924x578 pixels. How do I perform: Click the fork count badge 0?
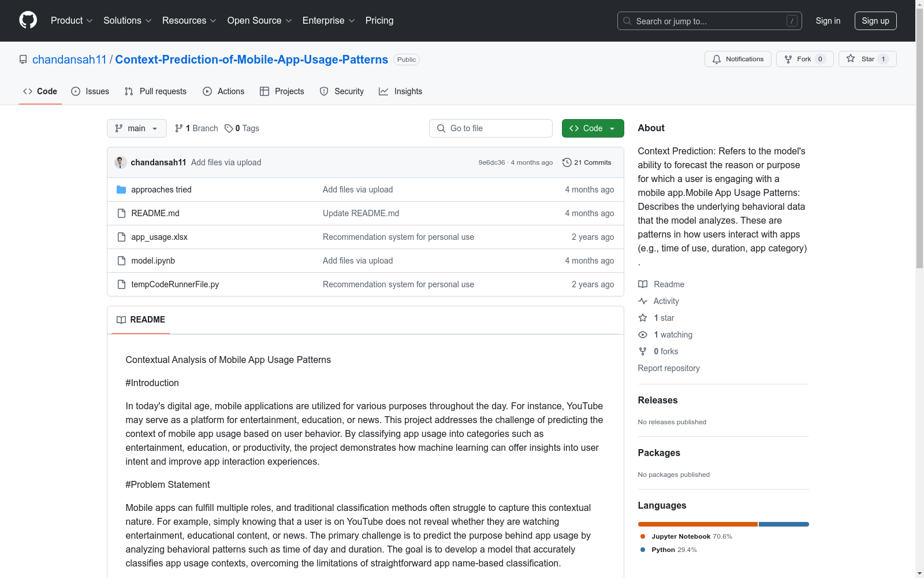coord(820,59)
